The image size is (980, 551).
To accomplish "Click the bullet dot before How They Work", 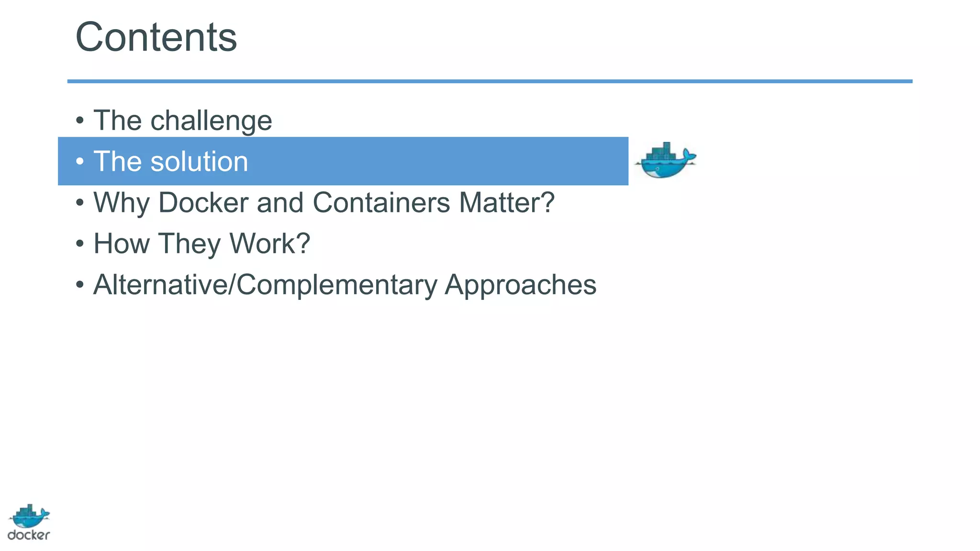I will coord(80,244).
